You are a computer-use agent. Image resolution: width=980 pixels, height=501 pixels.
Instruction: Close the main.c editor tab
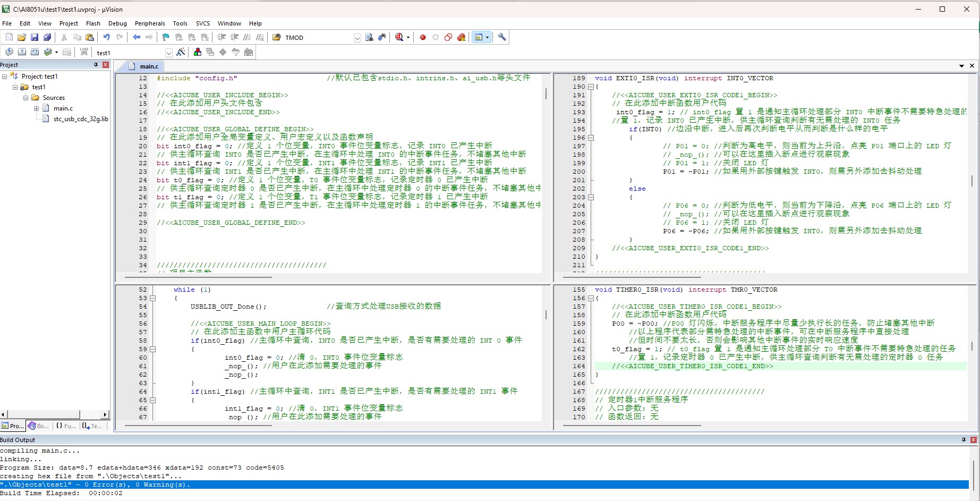click(x=972, y=66)
